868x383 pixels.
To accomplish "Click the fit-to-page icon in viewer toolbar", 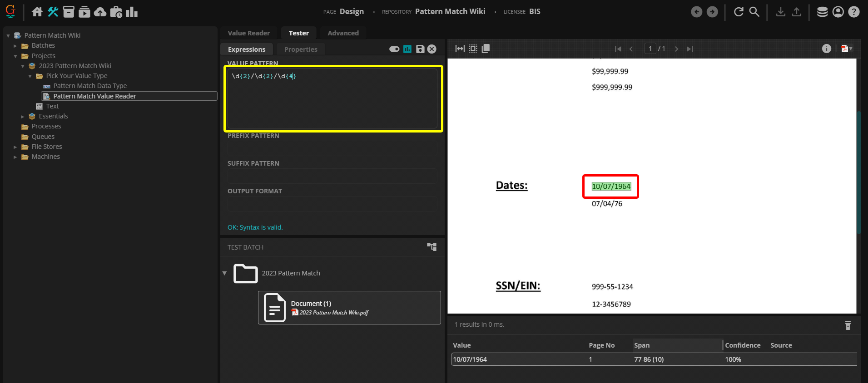I will (x=473, y=49).
